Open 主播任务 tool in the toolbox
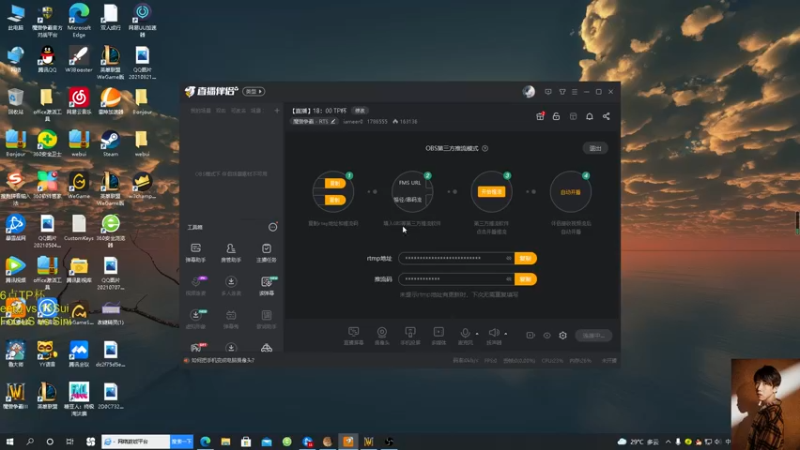This screenshot has width=800, height=450. (266, 253)
